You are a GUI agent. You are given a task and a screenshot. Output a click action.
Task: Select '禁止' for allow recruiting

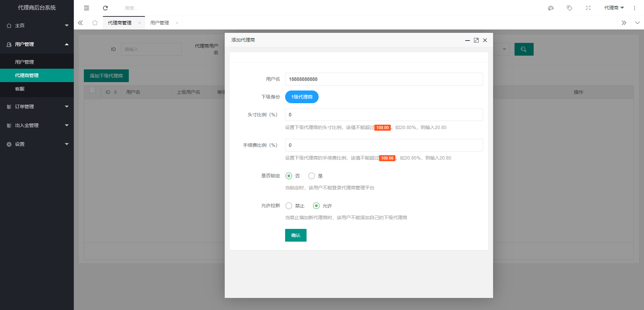pos(289,206)
